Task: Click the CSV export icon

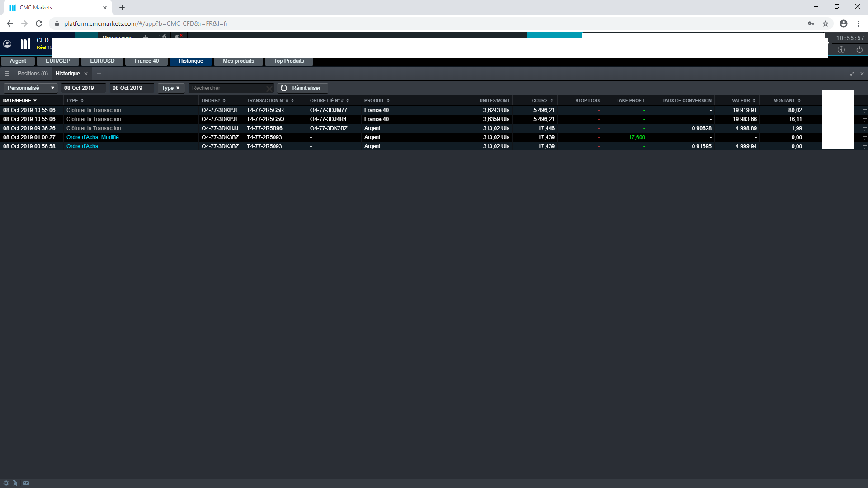Action: pyautogui.click(x=26, y=483)
